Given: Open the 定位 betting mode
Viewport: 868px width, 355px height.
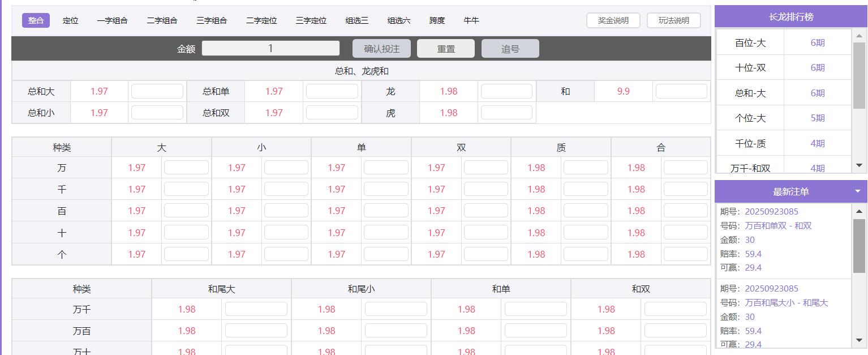Looking at the screenshot, I should pyautogui.click(x=70, y=20).
